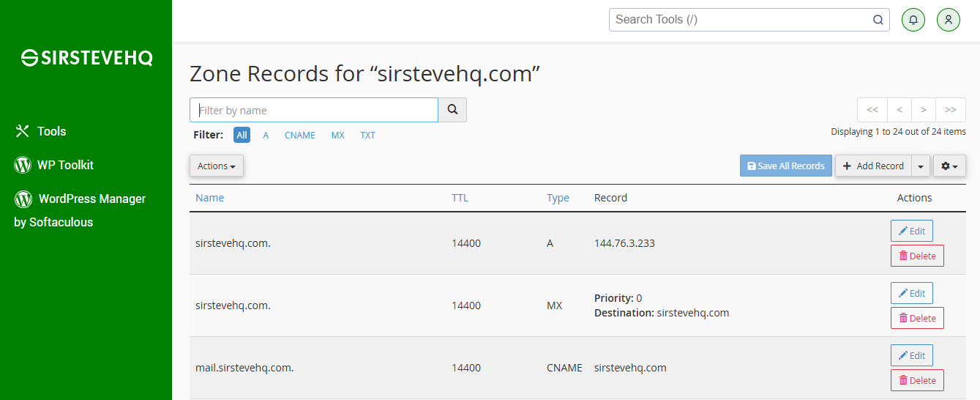Click Save All Records button

786,166
